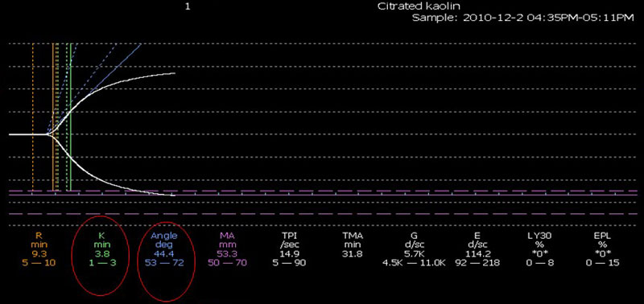
Task: Click the upper white tracing curve end
Action: [x=174, y=73]
